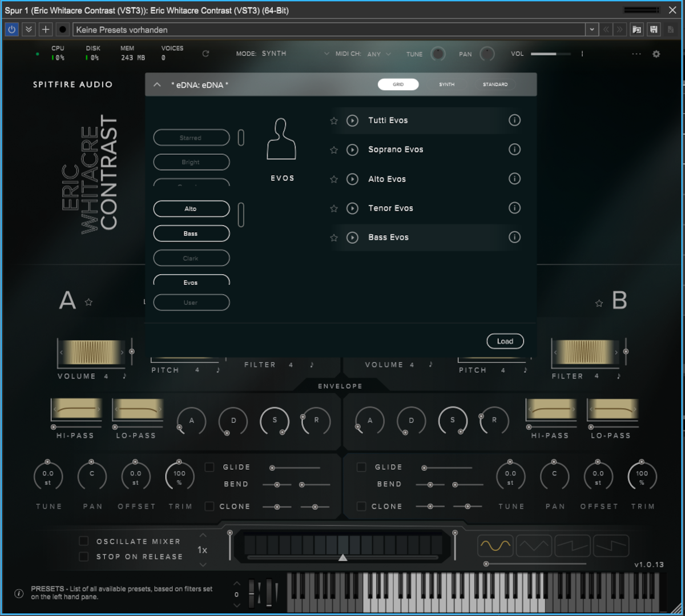
Task: Click the info icon beside the PRESETS help text
Action: click(x=19, y=594)
